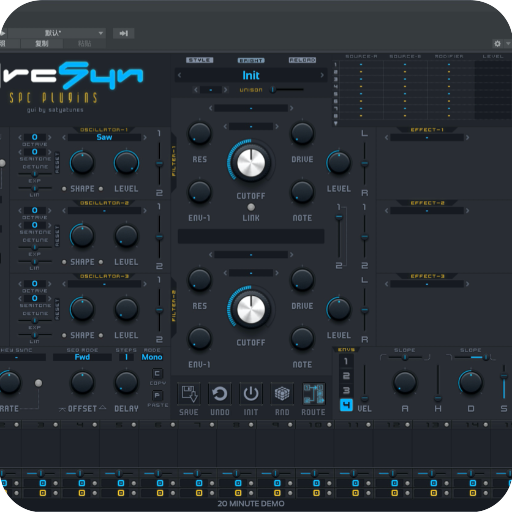Click the icon left of OFFSET label
This screenshot has width=512, height=512.
pyautogui.click(x=62, y=409)
